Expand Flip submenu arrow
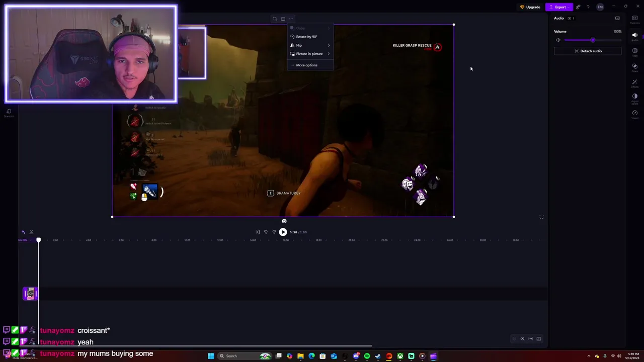Viewport: 644px width, 362px height. click(x=329, y=45)
